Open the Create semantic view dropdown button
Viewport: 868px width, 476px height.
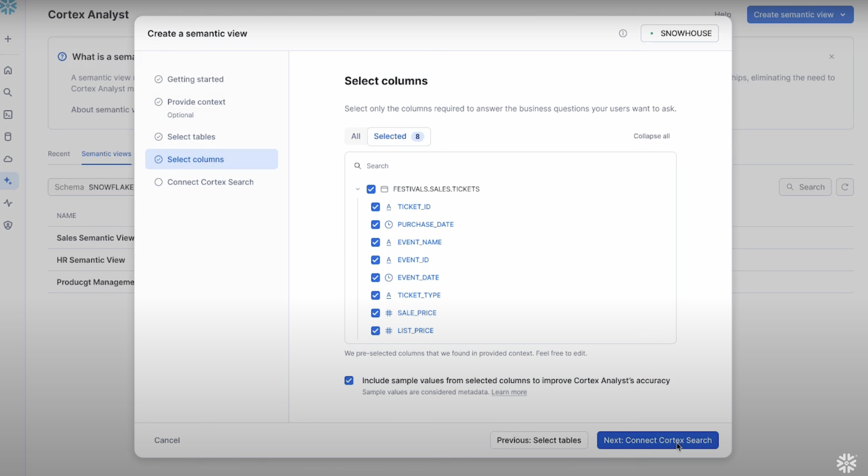click(800, 15)
